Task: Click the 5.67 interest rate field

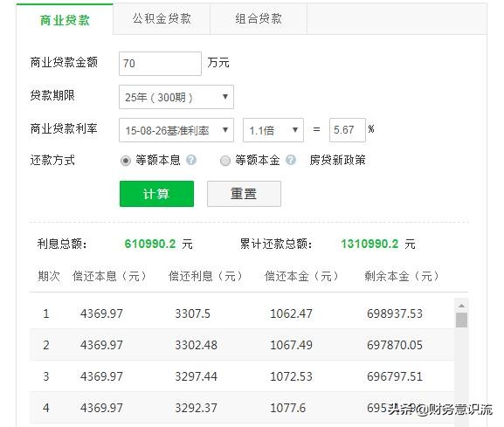Action: pos(348,130)
